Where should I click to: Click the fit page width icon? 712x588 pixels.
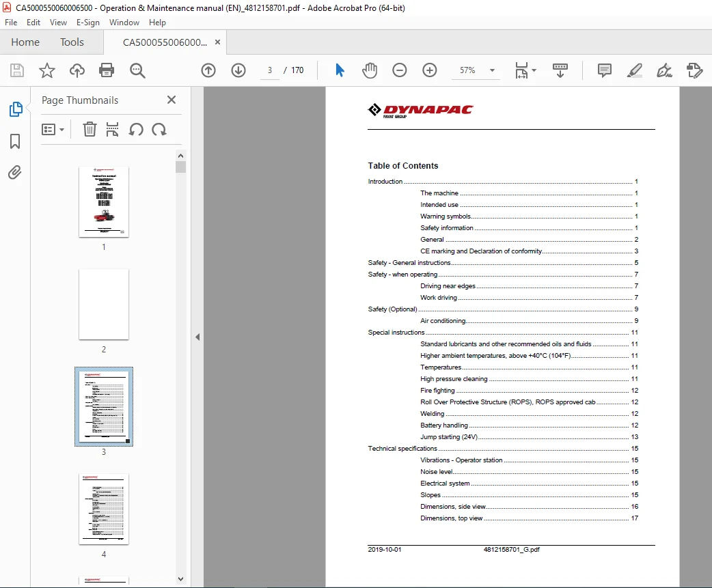pyautogui.click(x=522, y=70)
